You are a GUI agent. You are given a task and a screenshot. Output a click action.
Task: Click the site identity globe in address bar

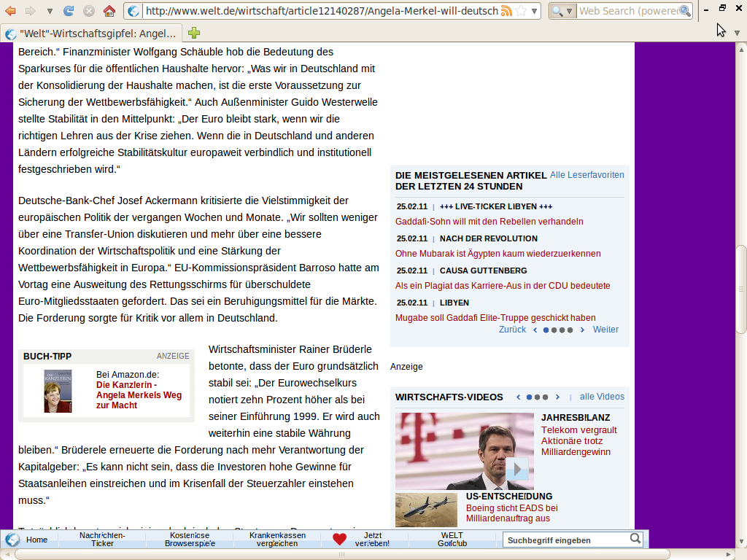(134, 11)
